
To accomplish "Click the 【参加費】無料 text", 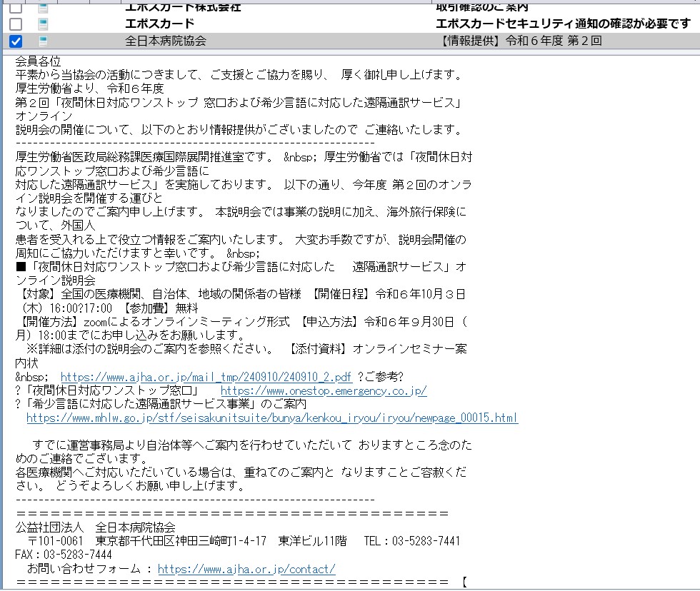I will [x=160, y=308].
